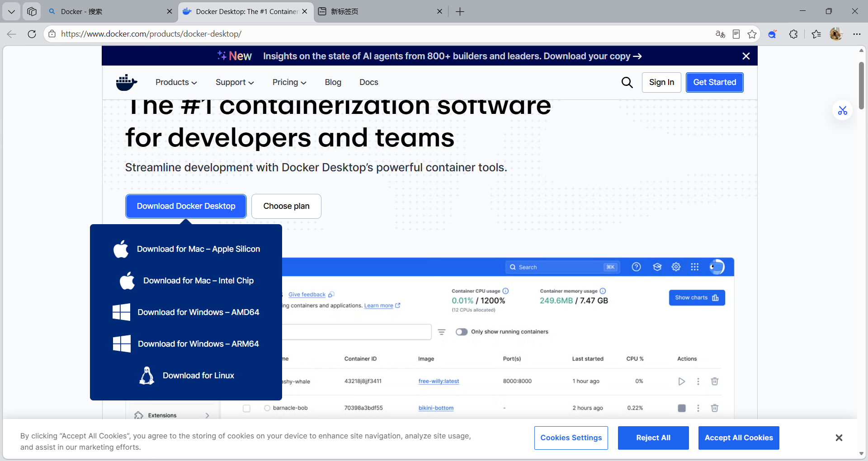Open the browser settings and more menu
868x461 pixels.
tap(857, 34)
